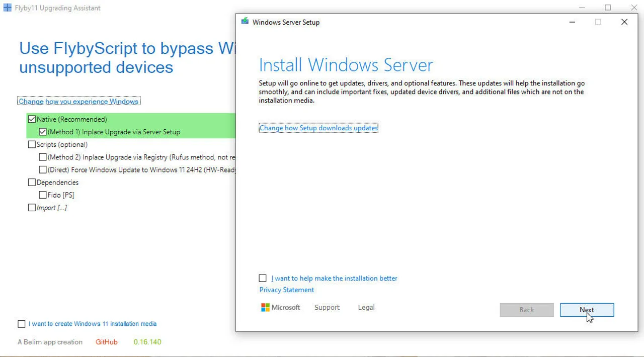Click the 'Flyby11 Upgrading Assistant' title text
The height and width of the screenshot is (357, 644).
pos(58,8)
